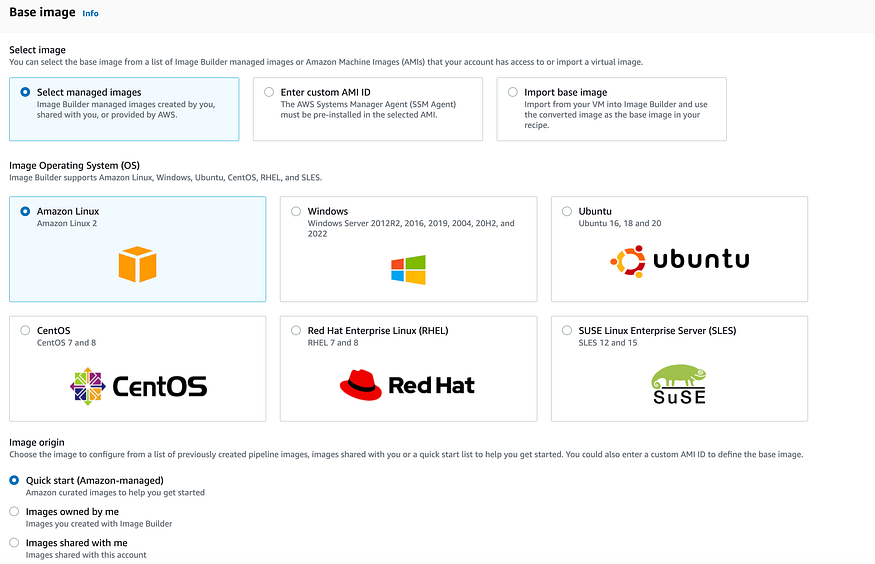Select Red Hat Enterprise Linux radio button
Viewport: 875px width, 564px height.
[x=296, y=330]
